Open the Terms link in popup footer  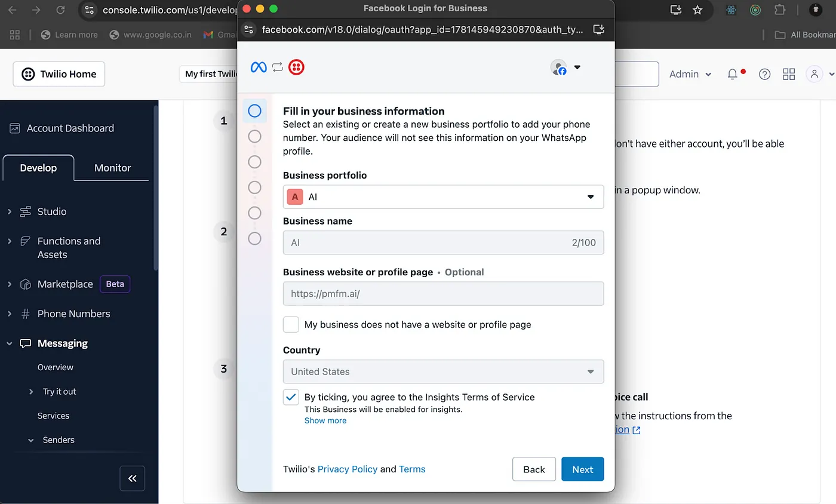click(412, 469)
